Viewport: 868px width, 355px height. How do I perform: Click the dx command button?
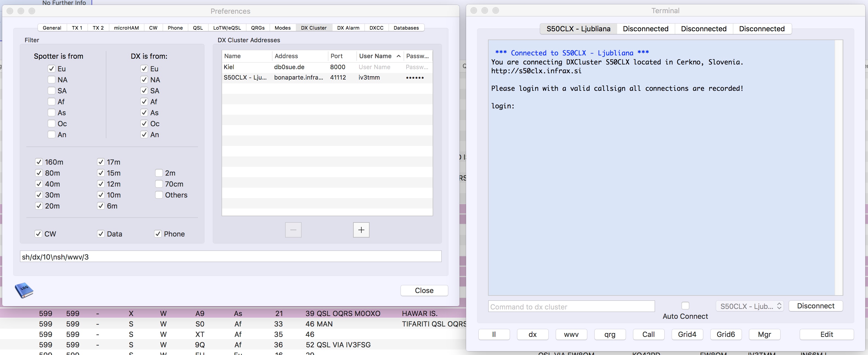click(532, 334)
